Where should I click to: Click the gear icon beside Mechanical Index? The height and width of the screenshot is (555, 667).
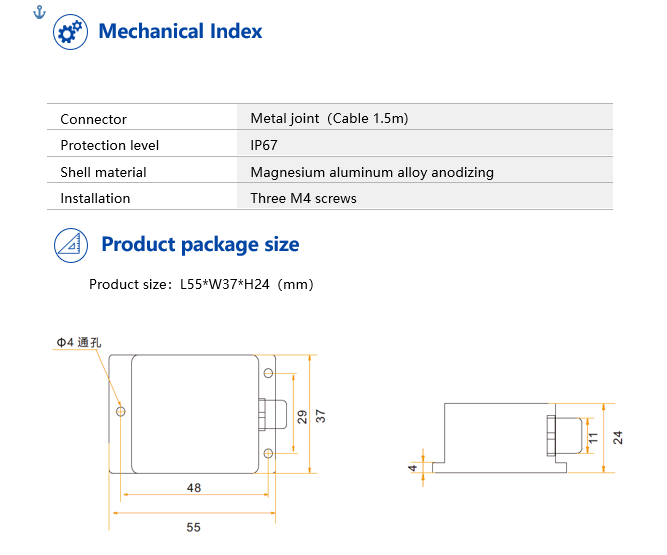pyautogui.click(x=70, y=32)
